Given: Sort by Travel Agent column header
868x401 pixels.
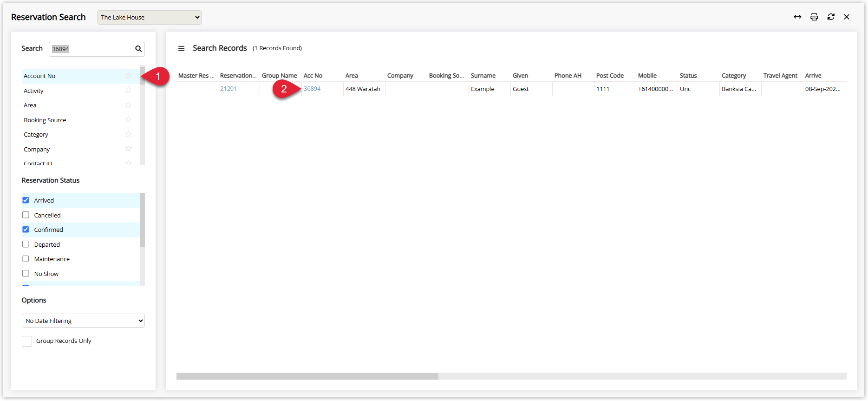Looking at the screenshot, I should tap(780, 76).
